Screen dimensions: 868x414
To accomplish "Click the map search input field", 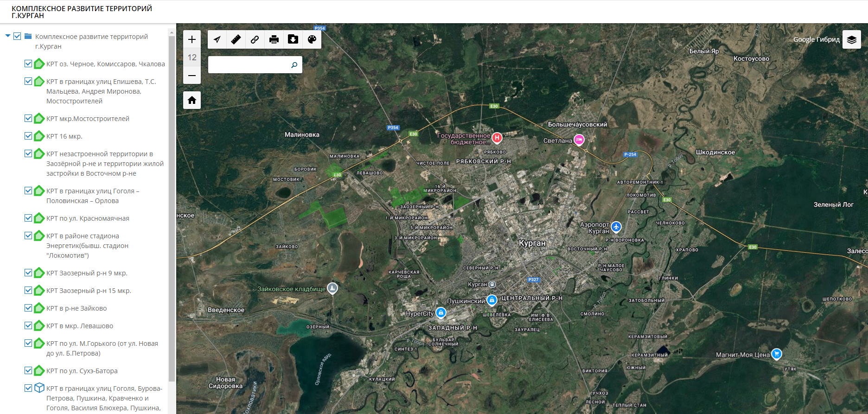I will (249, 65).
